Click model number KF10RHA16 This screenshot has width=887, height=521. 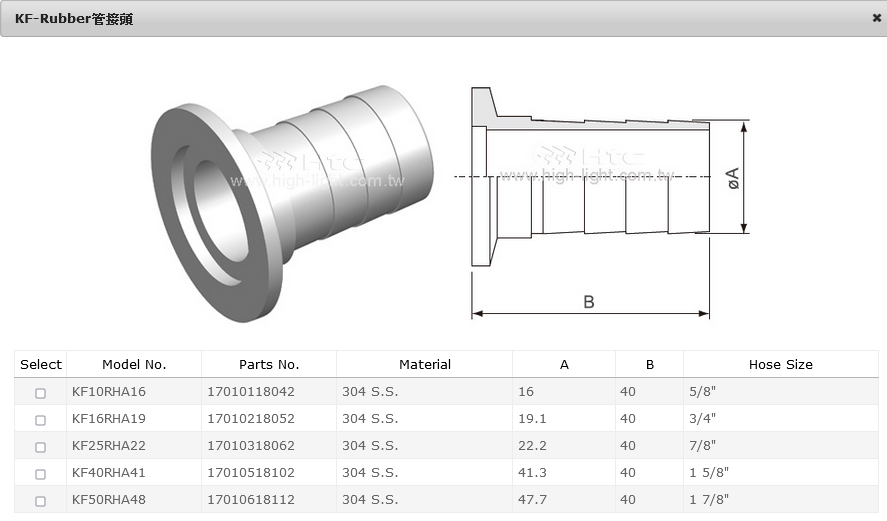(x=109, y=391)
